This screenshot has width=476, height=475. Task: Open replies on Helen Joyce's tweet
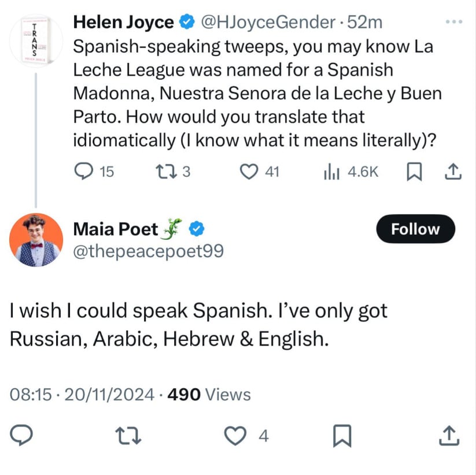[x=84, y=171]
